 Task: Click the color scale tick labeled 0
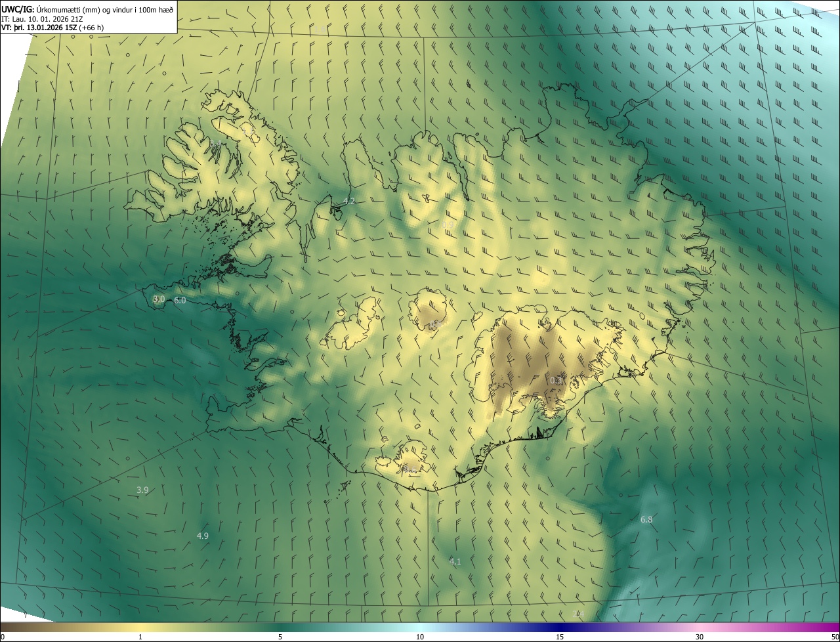(3, 637)
